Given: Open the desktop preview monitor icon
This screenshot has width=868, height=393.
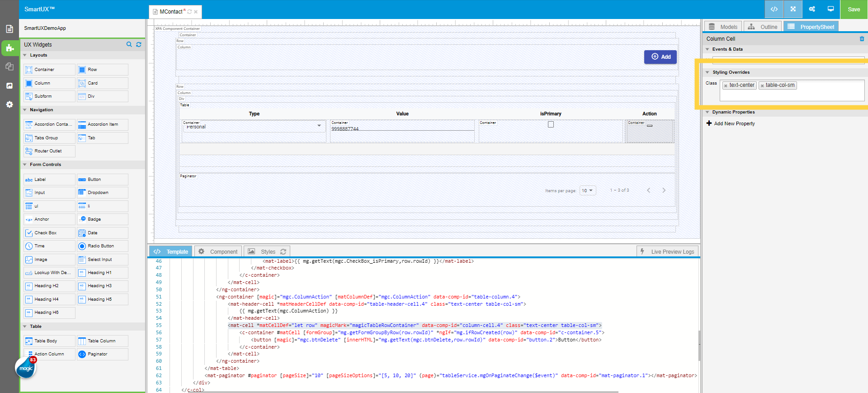Looking at the screenshot, I should 830,9.
